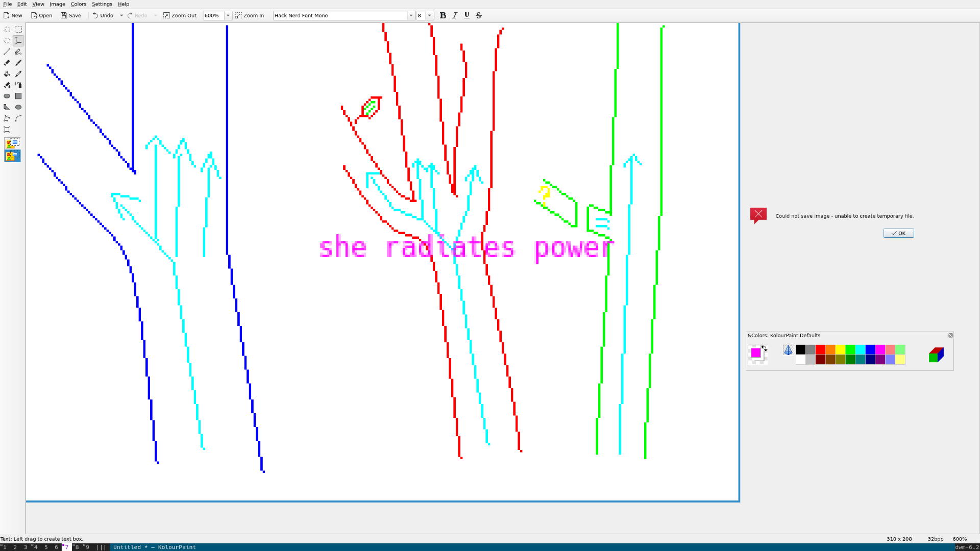Open the font family dropdown
Screen dimensions: 980x551
pos(411,15)
